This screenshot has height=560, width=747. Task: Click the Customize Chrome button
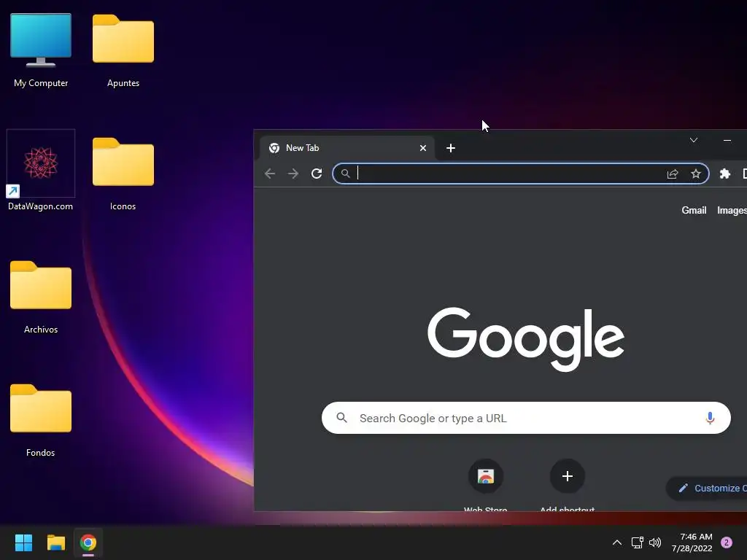[707, 488]
